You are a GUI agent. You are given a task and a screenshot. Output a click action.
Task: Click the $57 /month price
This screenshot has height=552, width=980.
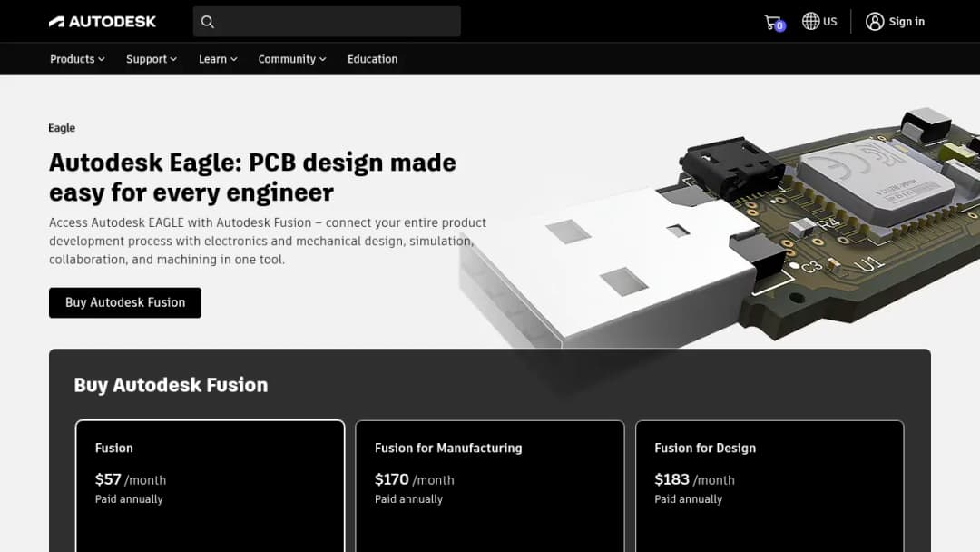pyautogui.click(x=131, y=479)
